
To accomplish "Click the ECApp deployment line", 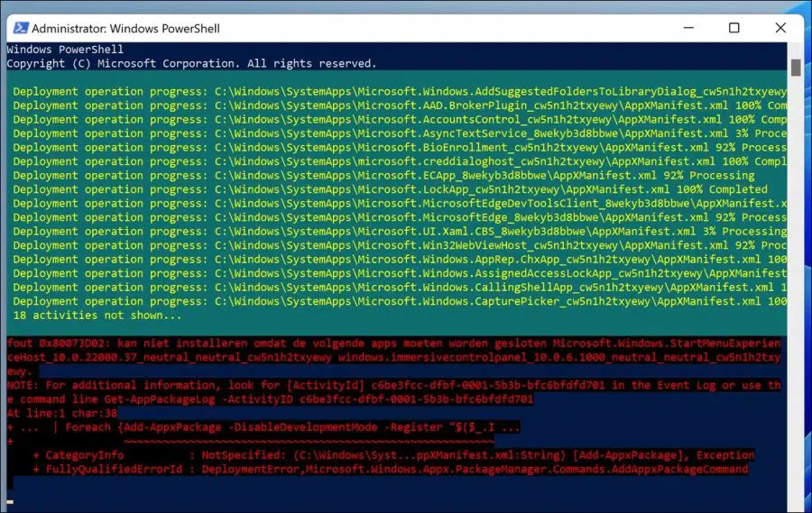I will tap(383, 176).
